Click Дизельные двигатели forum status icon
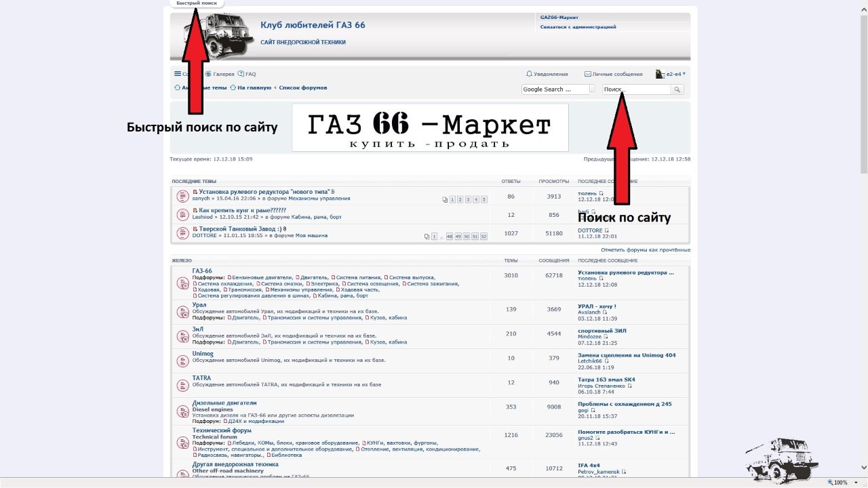Image resolution: width=868 pixels, height=488 pixels. point(182,411)
